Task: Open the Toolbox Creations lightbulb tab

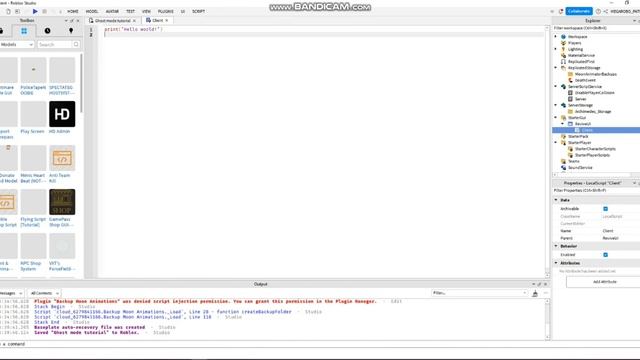Action: tap(71, 31)
